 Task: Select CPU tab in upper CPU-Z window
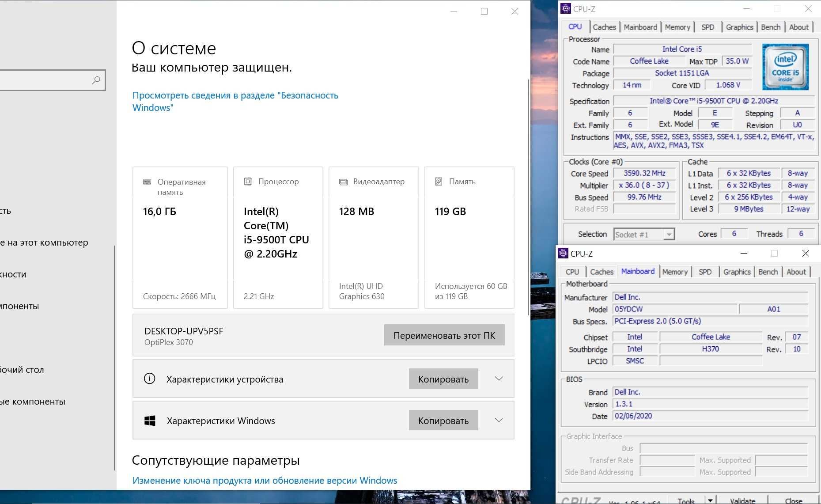pyautogui.click(x=575, y=27)
